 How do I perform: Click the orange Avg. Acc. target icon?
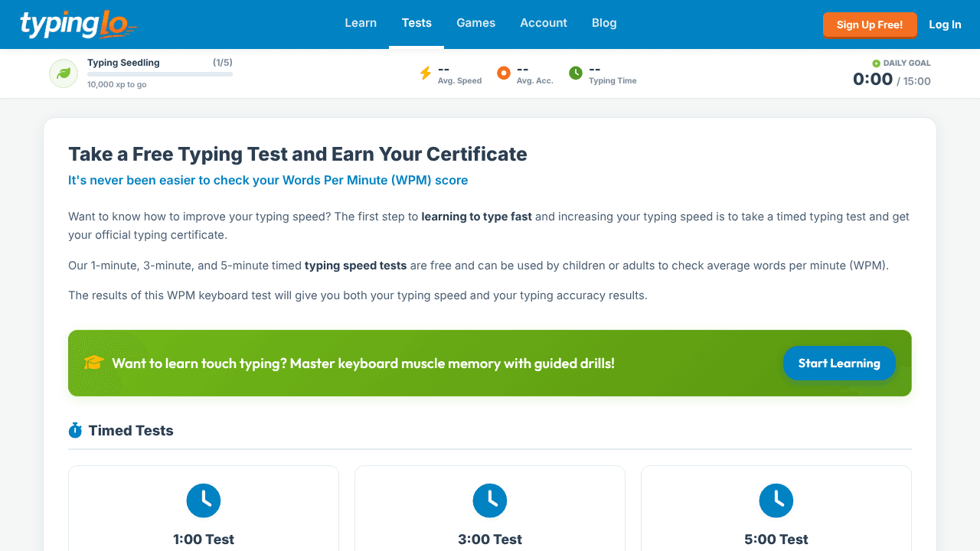[x=504, y=73]
